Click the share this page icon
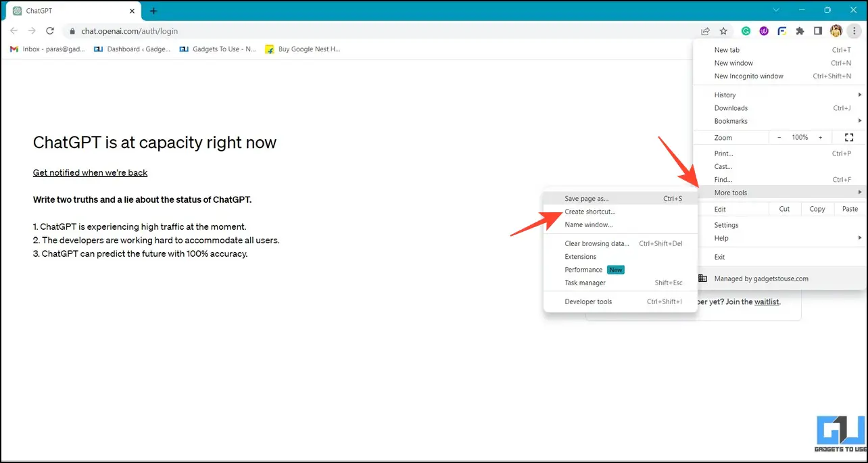This screenshot has width=868, height=463. tap(705, 31)
